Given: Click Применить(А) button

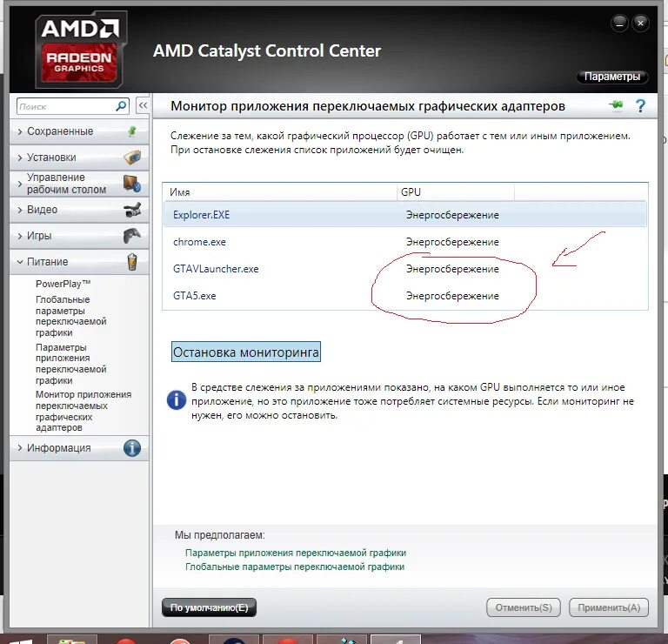Looking at the screenshot, I should [609, 607].
